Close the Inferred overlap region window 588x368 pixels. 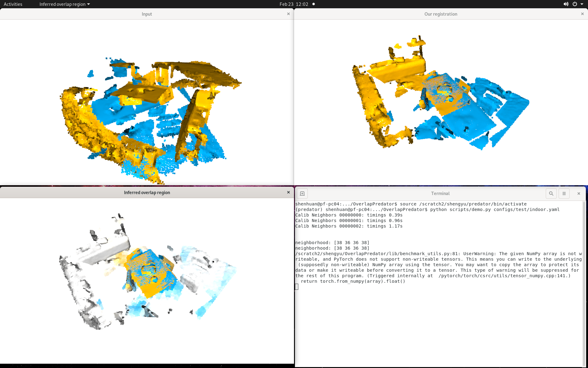click(288, 192)
